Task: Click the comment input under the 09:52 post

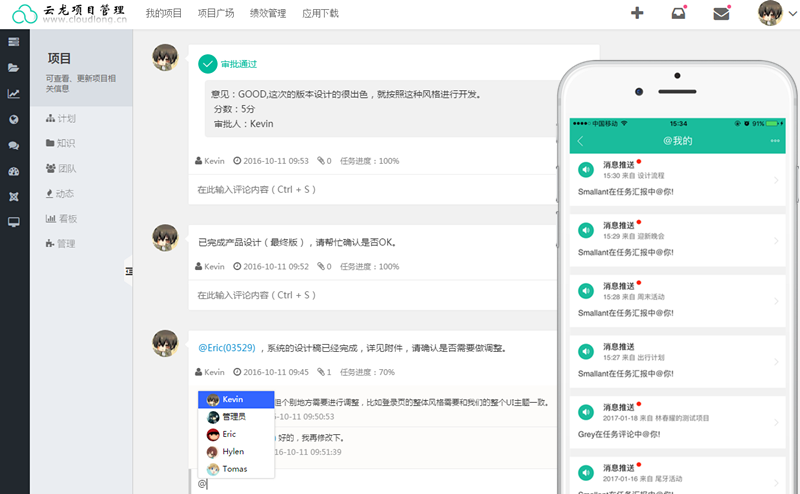Action: 373,295
